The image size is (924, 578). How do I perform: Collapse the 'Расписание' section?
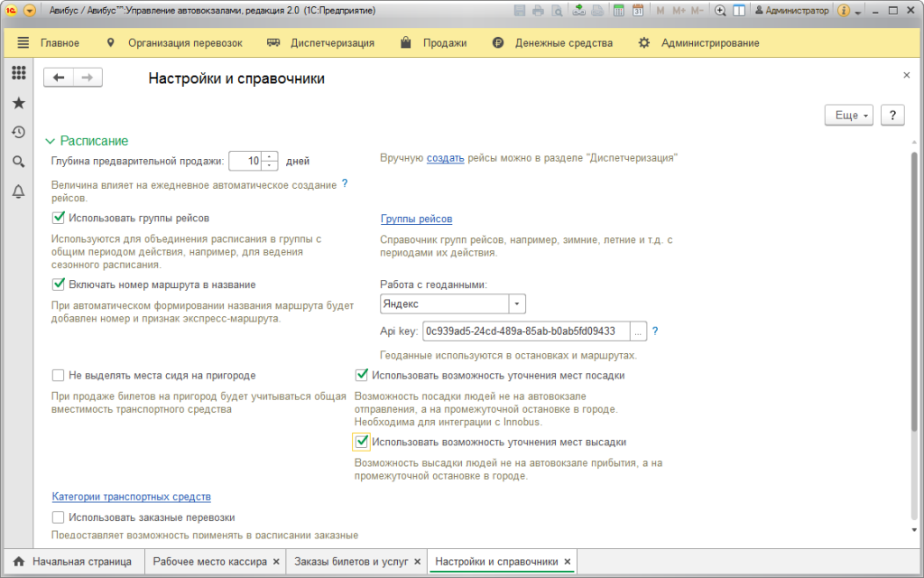[51, 141]
